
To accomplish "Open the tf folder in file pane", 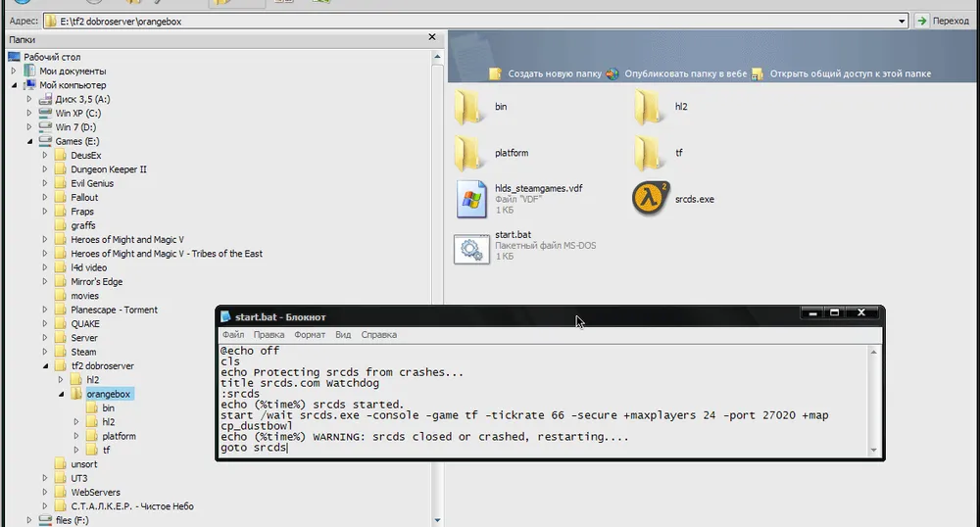I will click(649, 153).
